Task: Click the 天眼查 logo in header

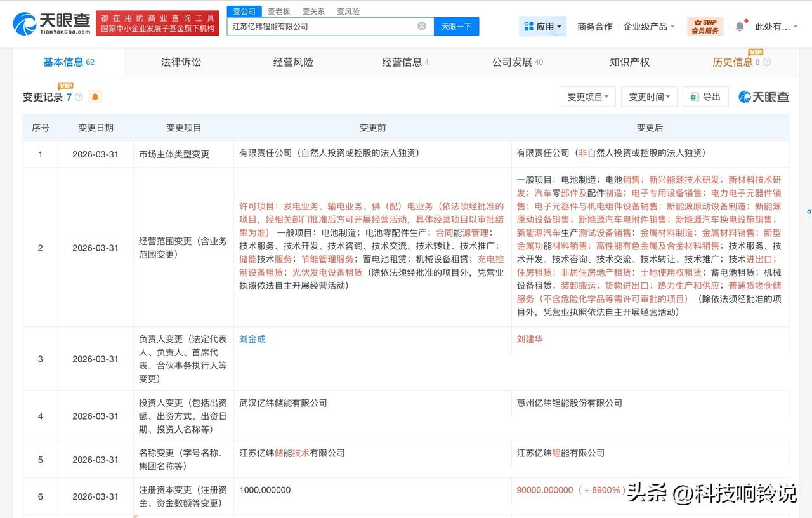Action: coord(51,23)
